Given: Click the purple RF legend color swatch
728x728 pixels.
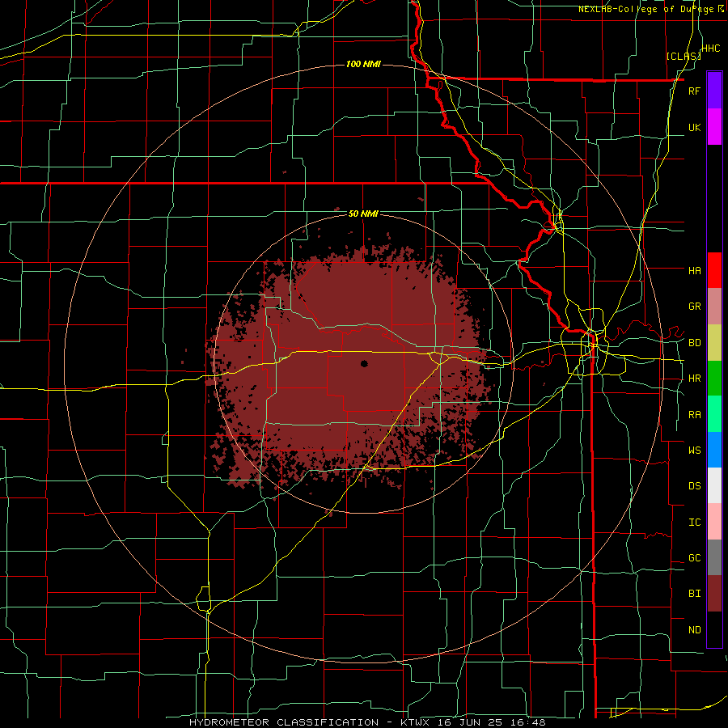Looking at the screenshot, I should [714, 91].
